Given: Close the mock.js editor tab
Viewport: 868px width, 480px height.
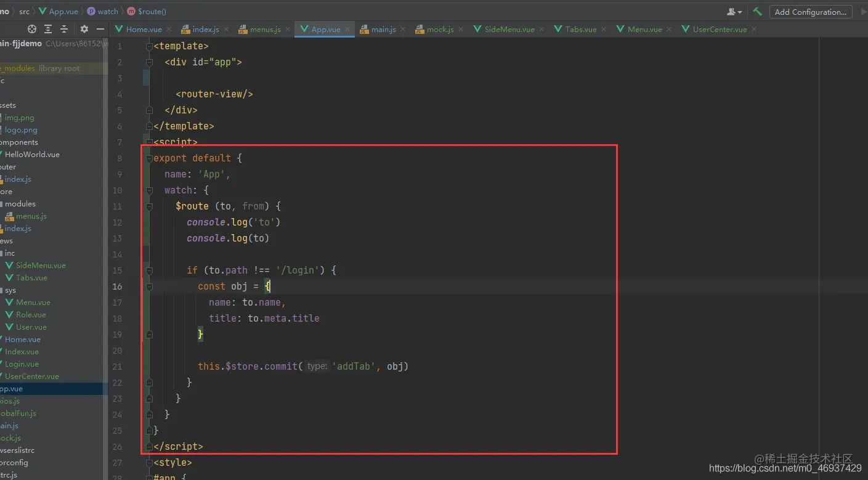Looking at the screenshot, I should [x=461, y=29].
